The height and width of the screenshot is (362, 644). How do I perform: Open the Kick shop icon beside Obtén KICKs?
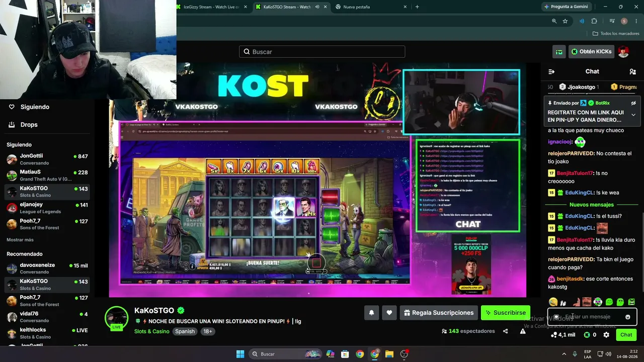559,52
